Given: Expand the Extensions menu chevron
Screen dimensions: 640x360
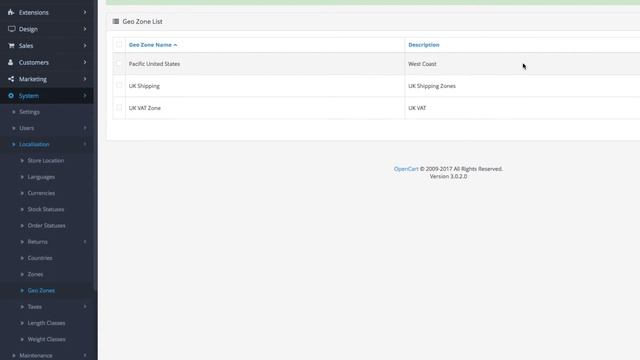Looking at the screenshot, I should (x=85, y=12).
